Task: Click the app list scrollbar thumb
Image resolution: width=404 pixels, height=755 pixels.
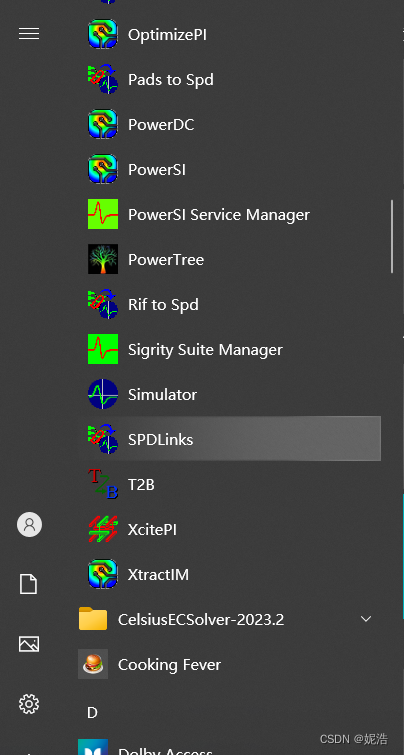Action: coord(391,236)
